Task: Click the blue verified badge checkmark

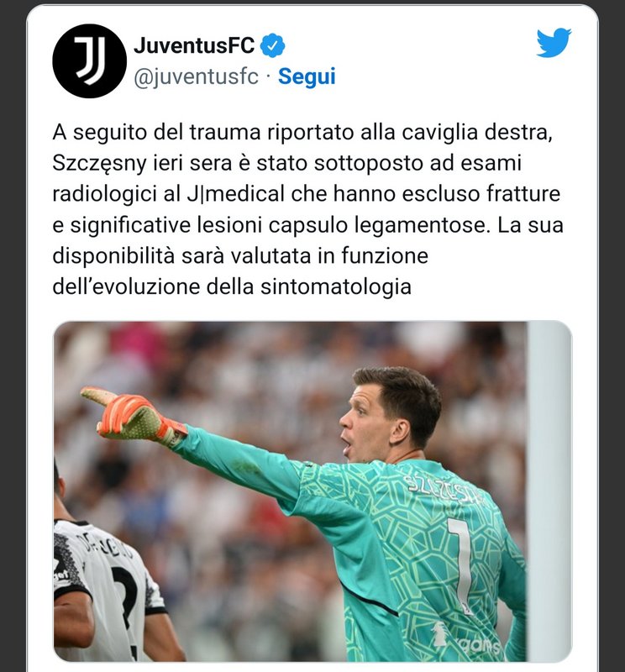Action: pos(273,45)
